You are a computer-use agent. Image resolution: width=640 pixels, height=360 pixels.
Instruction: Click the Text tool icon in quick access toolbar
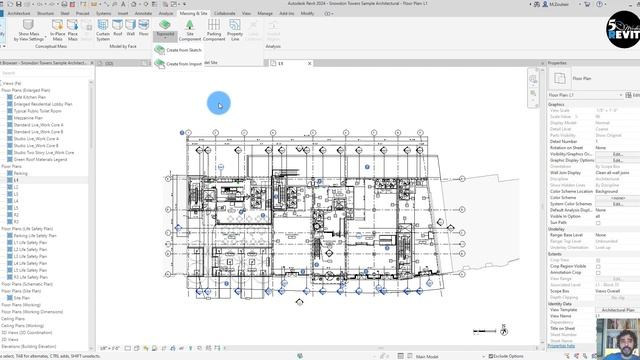pos(123,4)
